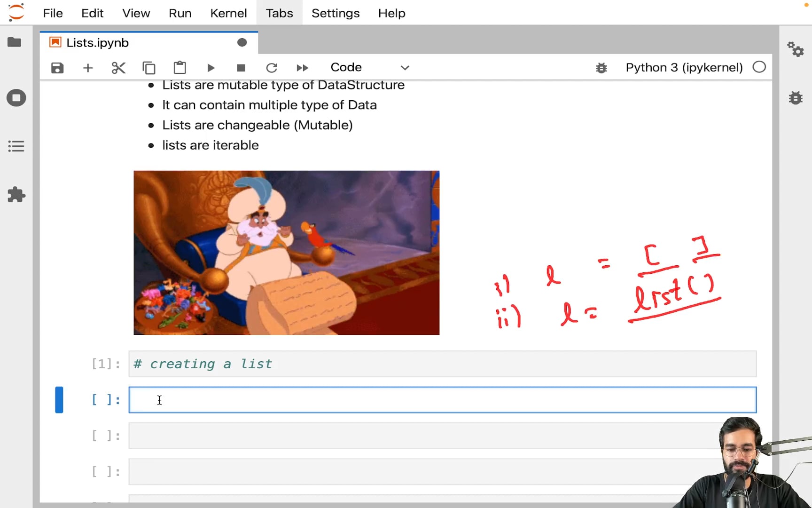Open the Settings menu
The height and width of the screenshot is (508, 812).
coord(336,13)
